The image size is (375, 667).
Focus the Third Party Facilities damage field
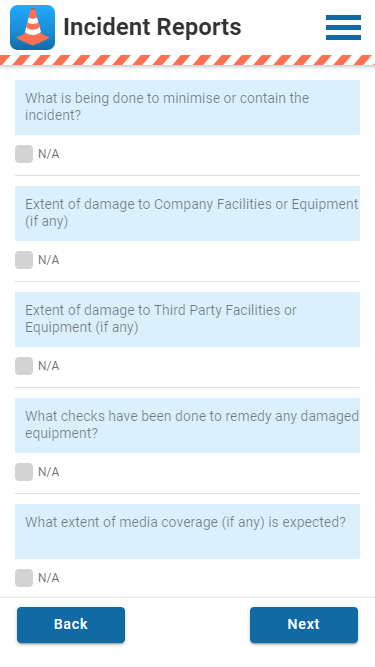tap(188, 319)
